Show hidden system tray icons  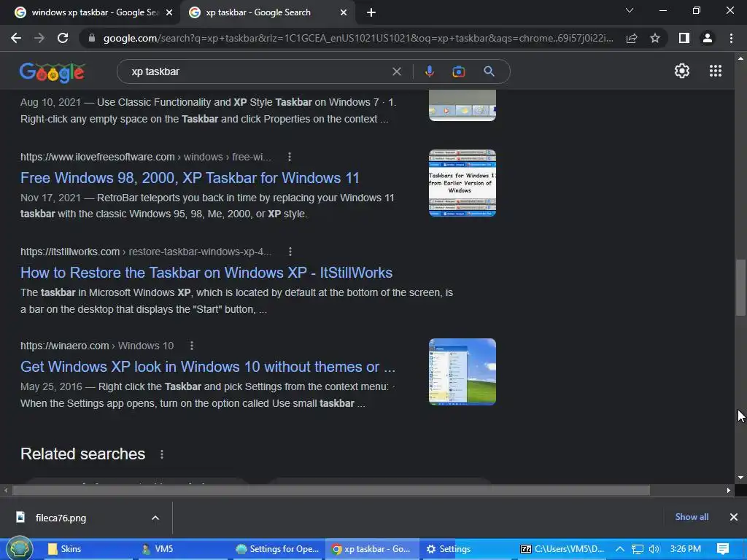pyautogui.click(x=620, y=549)
